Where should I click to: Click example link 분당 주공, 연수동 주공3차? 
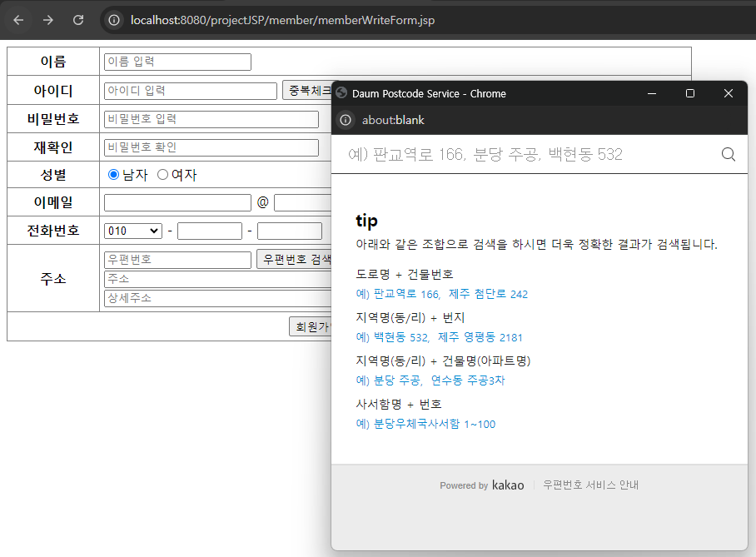tap(430, 380)
